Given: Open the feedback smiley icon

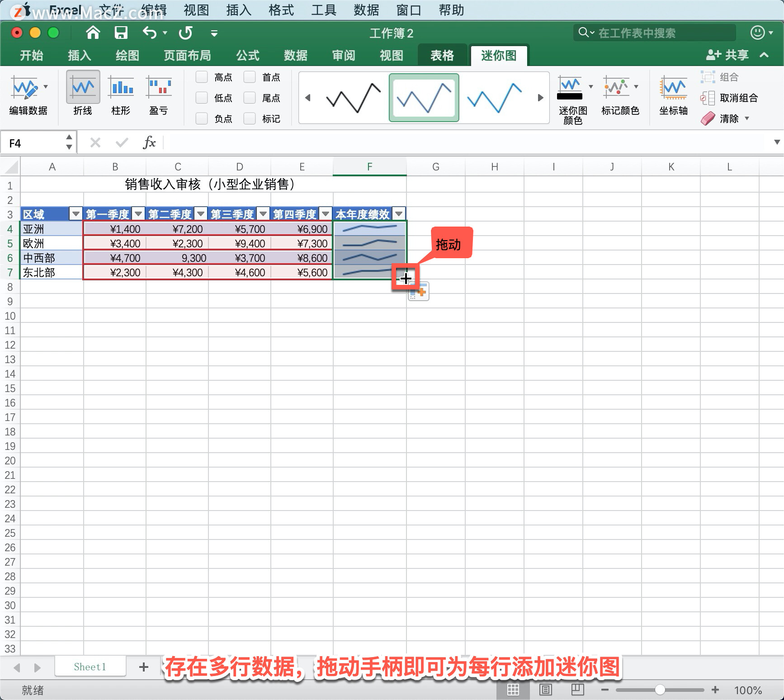Looking at the screenshot, I should click(x=758, y=33).
